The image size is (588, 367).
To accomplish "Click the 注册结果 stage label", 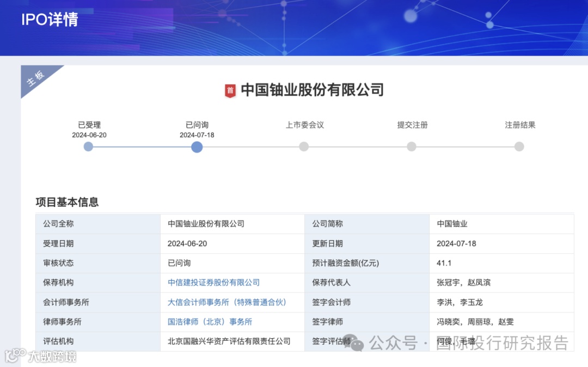I will pos(520,125).
